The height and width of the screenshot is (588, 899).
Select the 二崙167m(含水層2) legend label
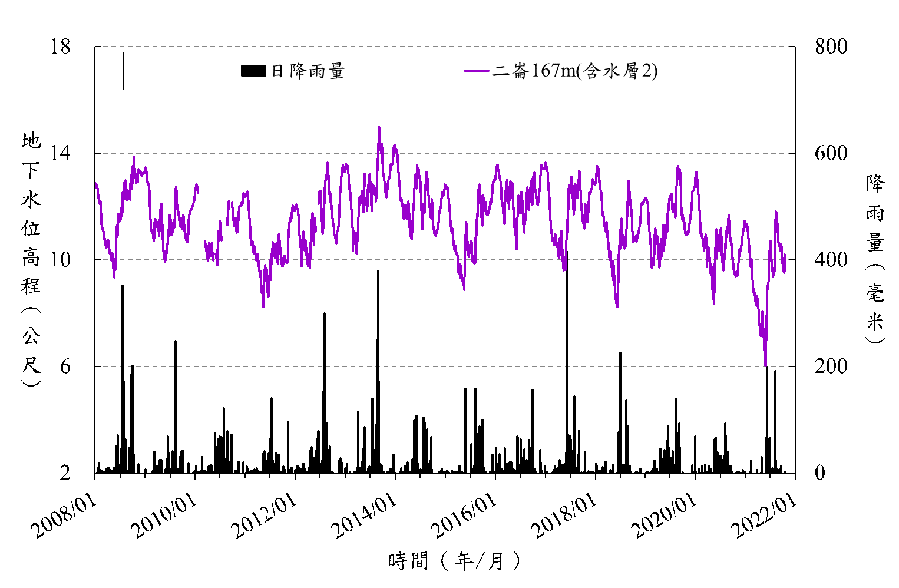575,71
